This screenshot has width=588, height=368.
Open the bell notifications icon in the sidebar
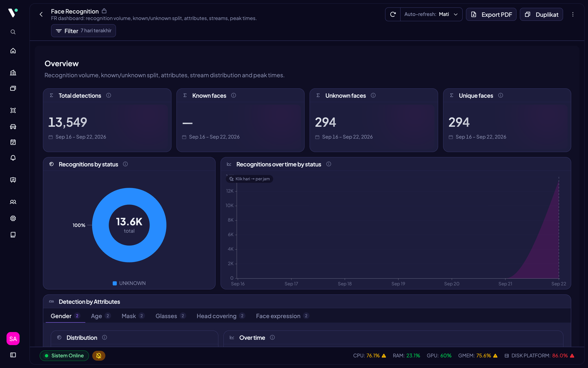13,158
